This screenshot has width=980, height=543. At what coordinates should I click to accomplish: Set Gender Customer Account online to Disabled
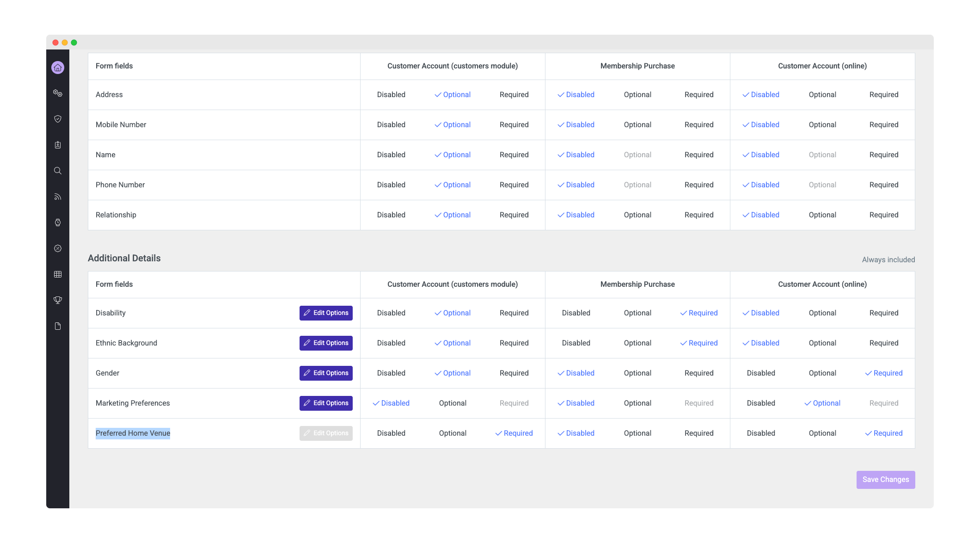point(761,373)
